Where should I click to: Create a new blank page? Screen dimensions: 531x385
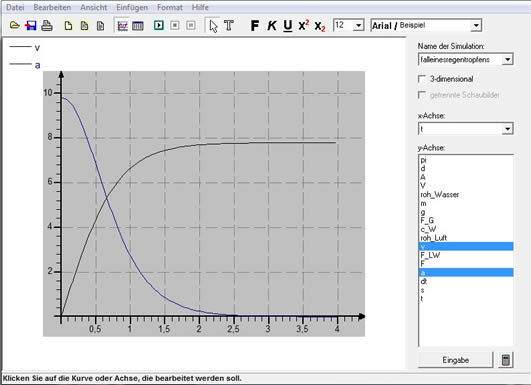[x=68, y=26]
